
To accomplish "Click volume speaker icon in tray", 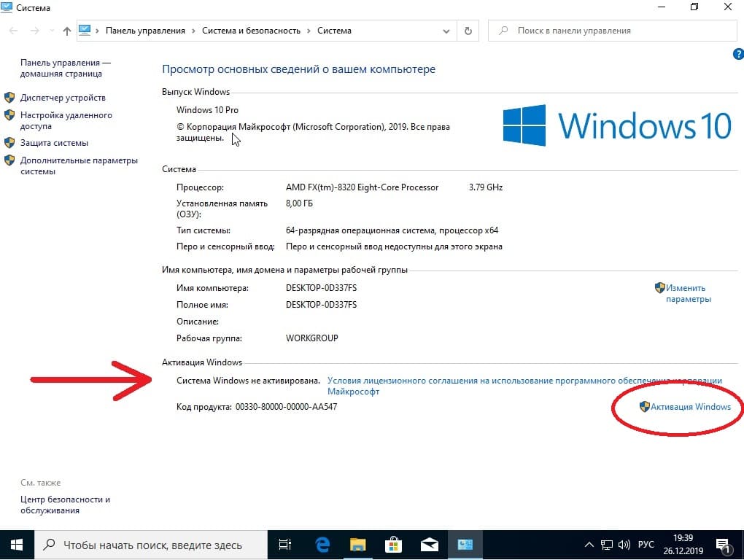I will click(624, 545).
